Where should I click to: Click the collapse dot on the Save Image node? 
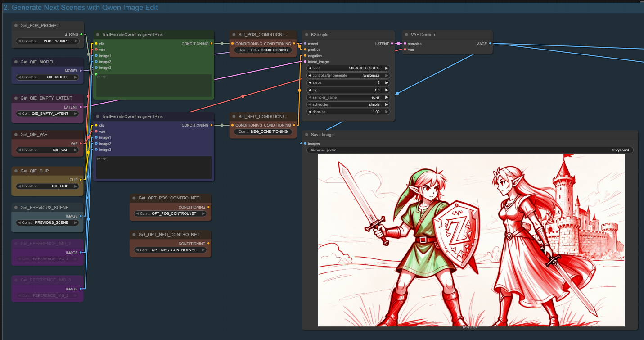pyautogui.click(x=306, y=134)
